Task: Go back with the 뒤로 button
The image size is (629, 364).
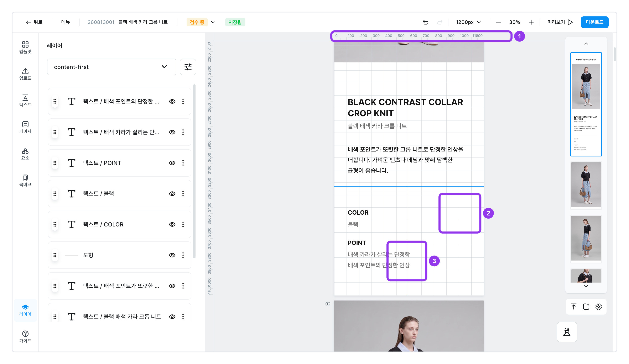Action: pyautogui.click(x=34, y=22)
